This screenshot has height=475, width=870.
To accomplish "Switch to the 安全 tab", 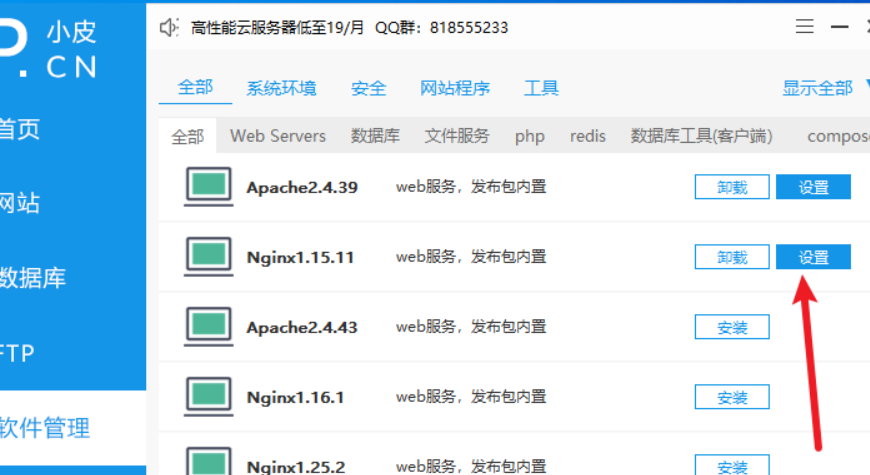I will point(368,88).
